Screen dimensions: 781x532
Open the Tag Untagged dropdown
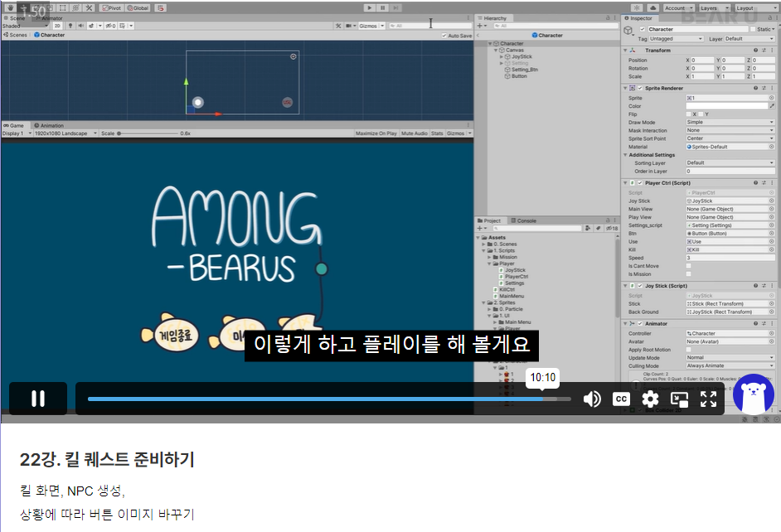point(676,39)
